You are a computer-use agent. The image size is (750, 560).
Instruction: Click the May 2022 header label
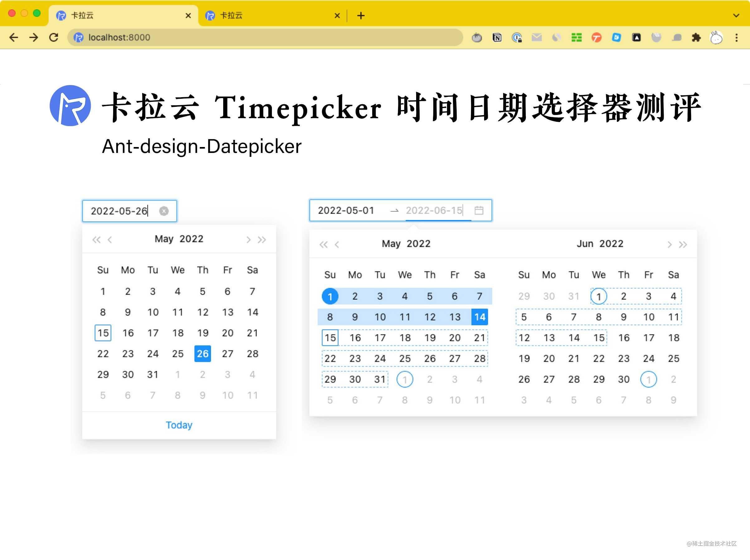pyautogui.click(x=179, y=239)
